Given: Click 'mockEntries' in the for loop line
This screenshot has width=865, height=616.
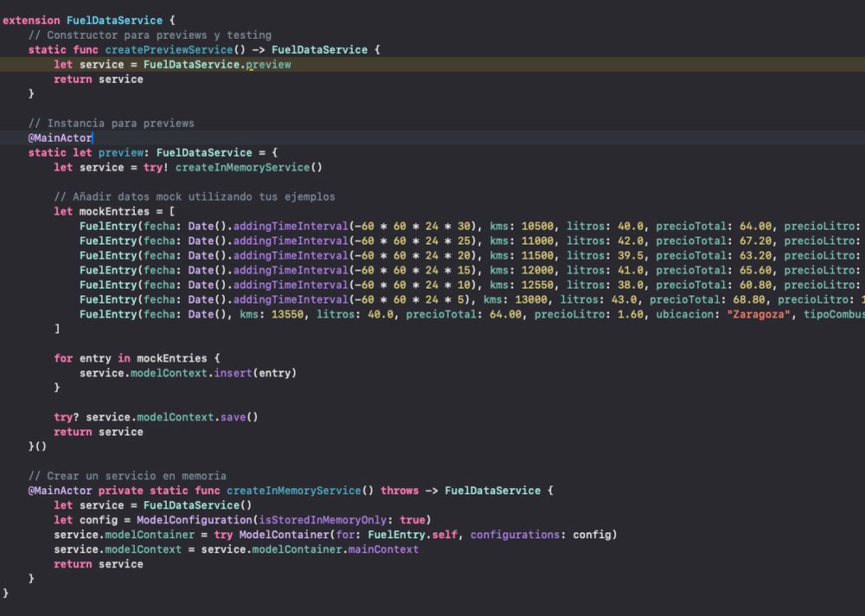Looking at the screenshot, I should click(x=172, y=358).
